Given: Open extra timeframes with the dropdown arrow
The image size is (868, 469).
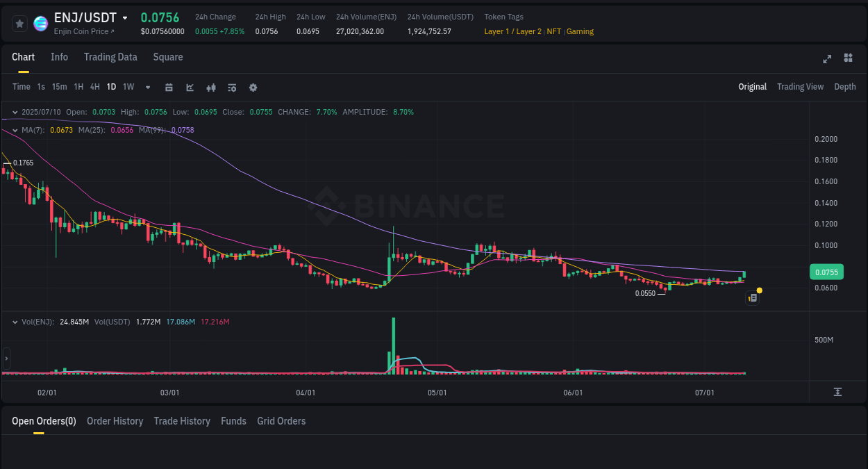Looking at the screenshot, I should point(147,87).
